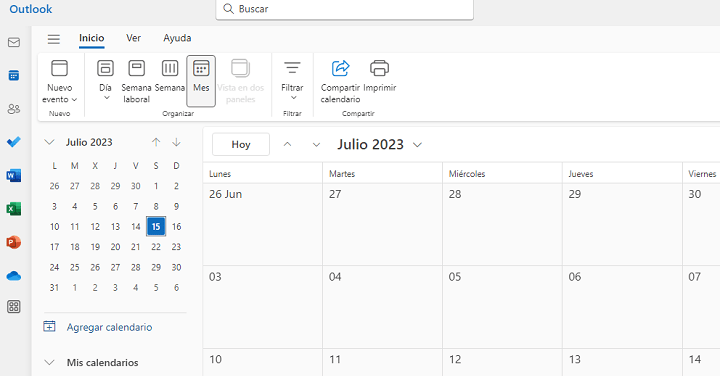
Task: Open the Ayuda tab
Action: 177,38
